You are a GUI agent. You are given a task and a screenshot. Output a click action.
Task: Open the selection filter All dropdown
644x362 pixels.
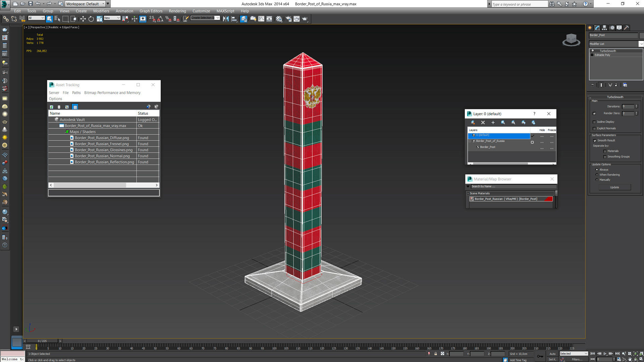point(36,18)
